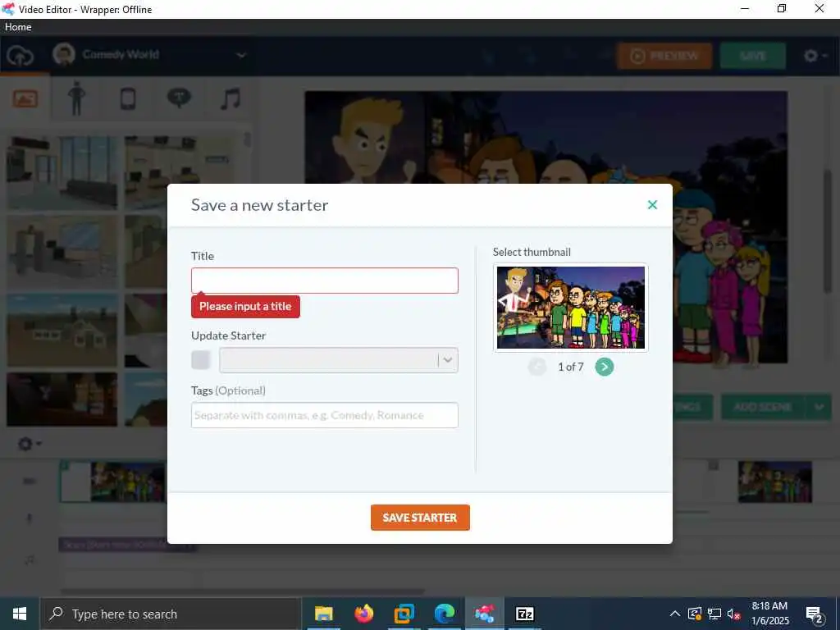Expand the Comedy World theme dropdown
This screenshot has width=840, height=630.
coord(242,55)
